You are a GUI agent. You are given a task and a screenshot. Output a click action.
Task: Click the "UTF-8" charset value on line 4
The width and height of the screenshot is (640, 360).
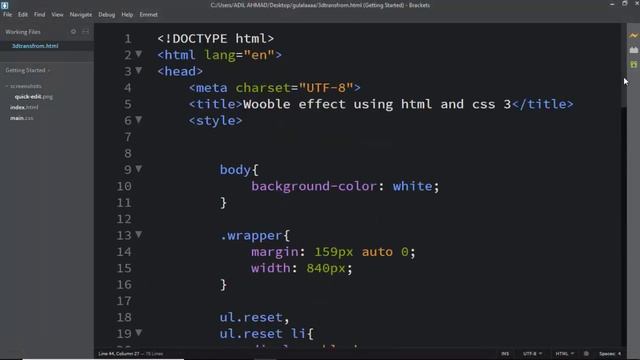326,88
